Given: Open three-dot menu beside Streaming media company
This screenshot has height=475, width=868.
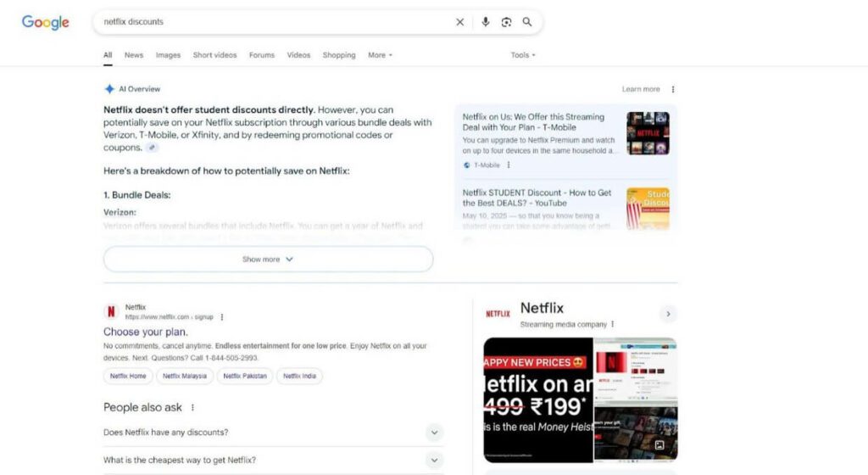Looking at the screenshot, I should [x=612, y=324].
